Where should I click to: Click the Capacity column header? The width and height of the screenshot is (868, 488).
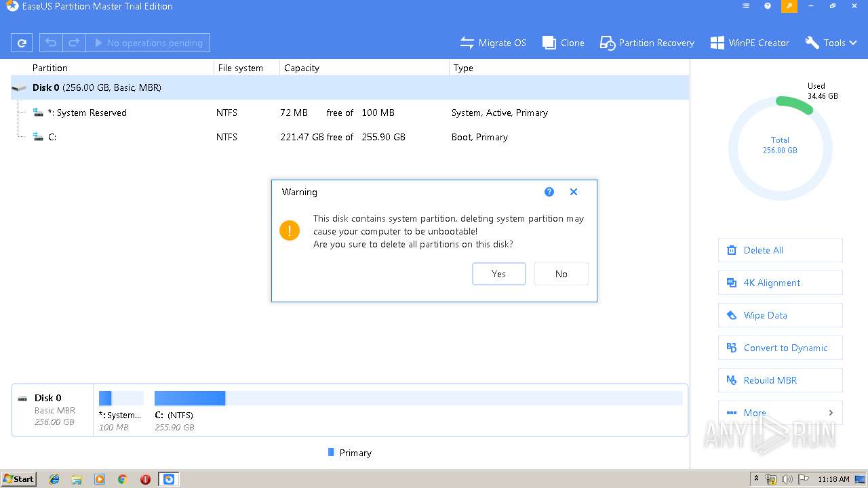[x=302, y=68]
